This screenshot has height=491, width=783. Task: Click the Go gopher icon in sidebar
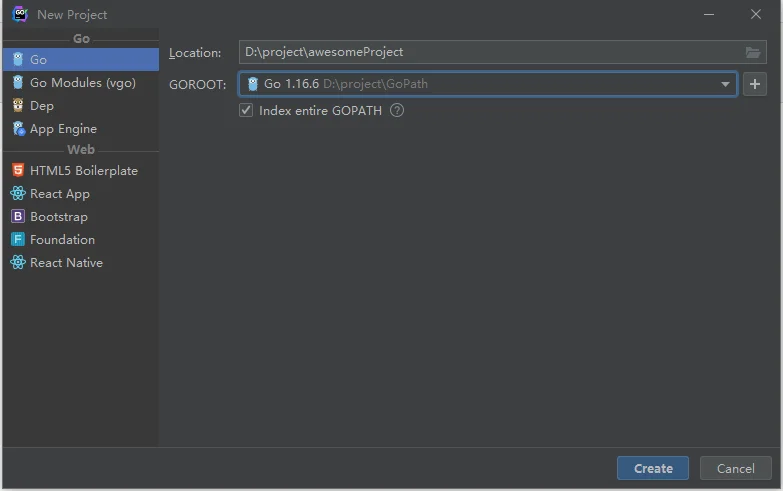[18, 59]
